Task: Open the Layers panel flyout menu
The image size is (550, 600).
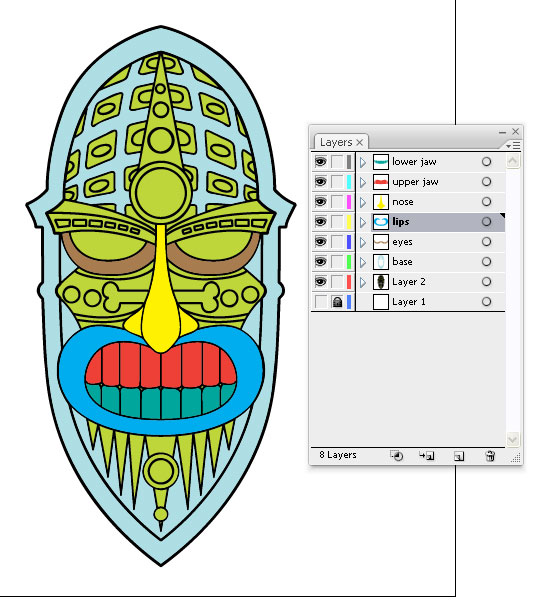Action: [x=513, y=145]
